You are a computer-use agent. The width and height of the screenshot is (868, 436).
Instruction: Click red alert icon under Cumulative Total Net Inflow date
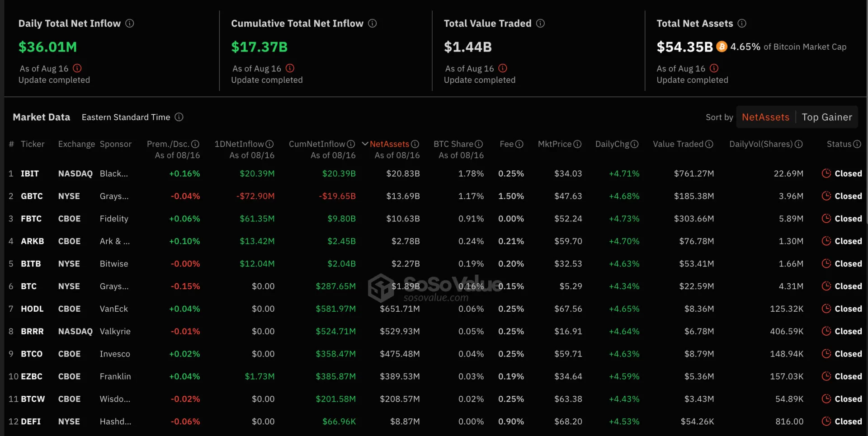(290, 68)
